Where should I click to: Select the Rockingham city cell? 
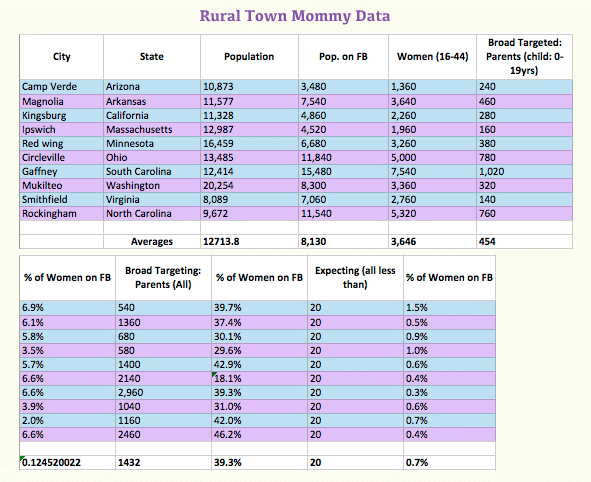(x=61, y=214)
